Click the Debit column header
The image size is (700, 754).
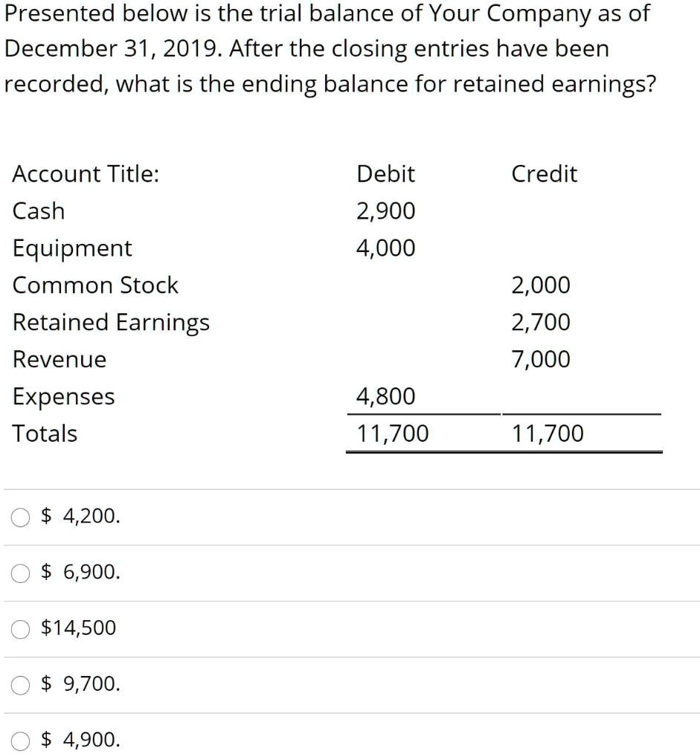(385, 174)
